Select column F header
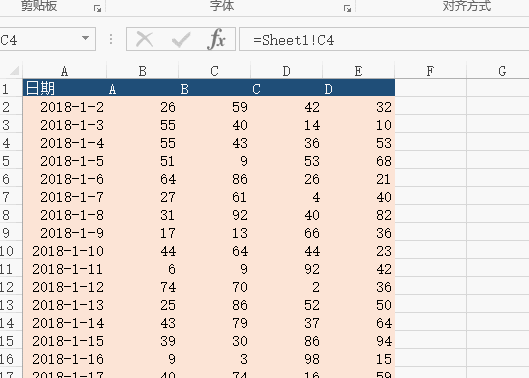 430,71
